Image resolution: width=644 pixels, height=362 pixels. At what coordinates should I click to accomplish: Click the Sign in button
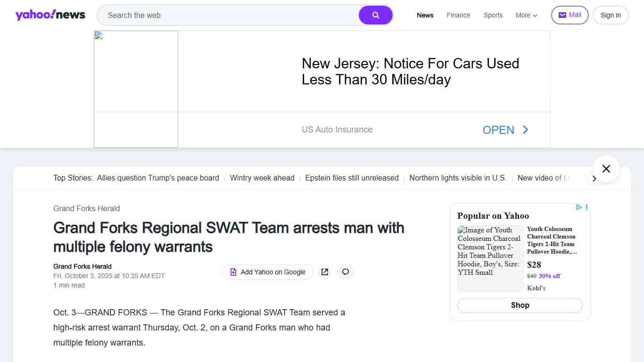pyautogui.click(x=610, y=15)
